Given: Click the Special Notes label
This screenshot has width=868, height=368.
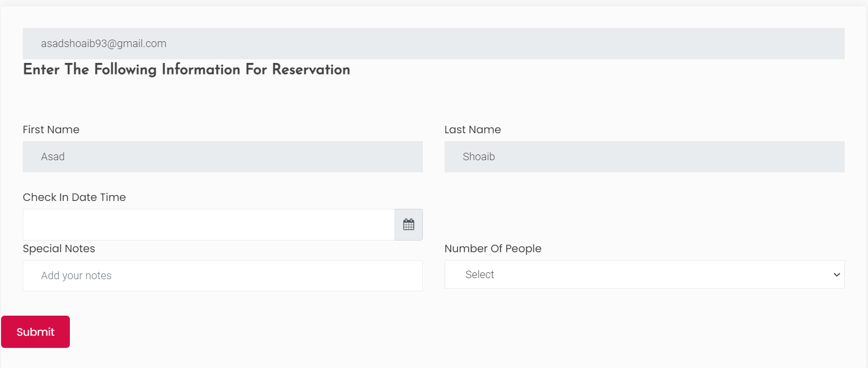Looking at the screenshot, I should [59, 249].
